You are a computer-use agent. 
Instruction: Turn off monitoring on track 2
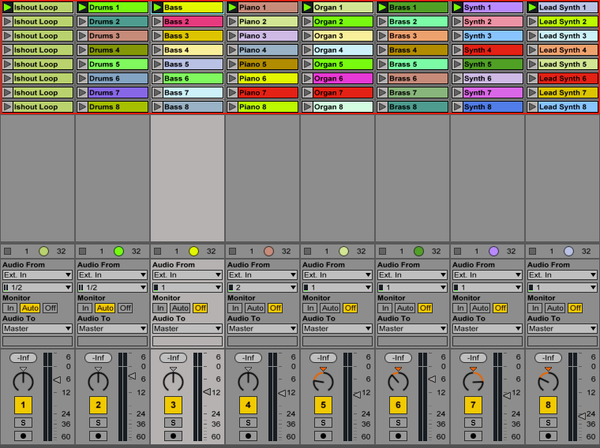(x=125, y=308)
